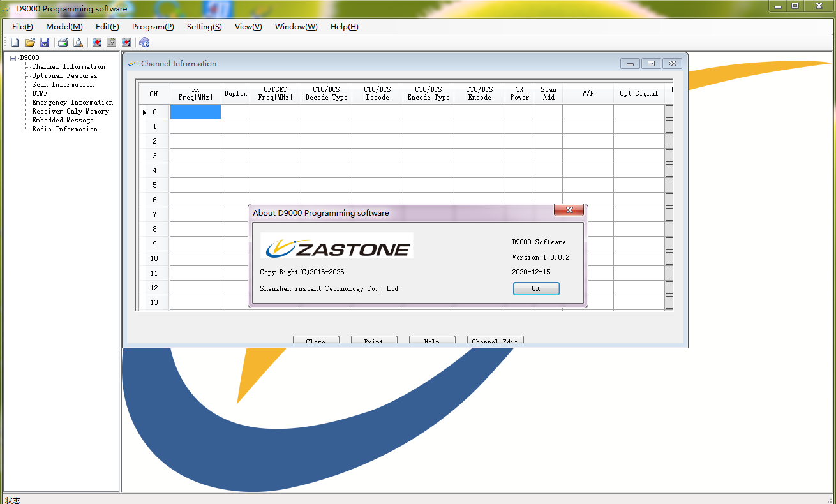Open Print Preview from the toolbar
836x504 pixels.
[x=78, y=41]
